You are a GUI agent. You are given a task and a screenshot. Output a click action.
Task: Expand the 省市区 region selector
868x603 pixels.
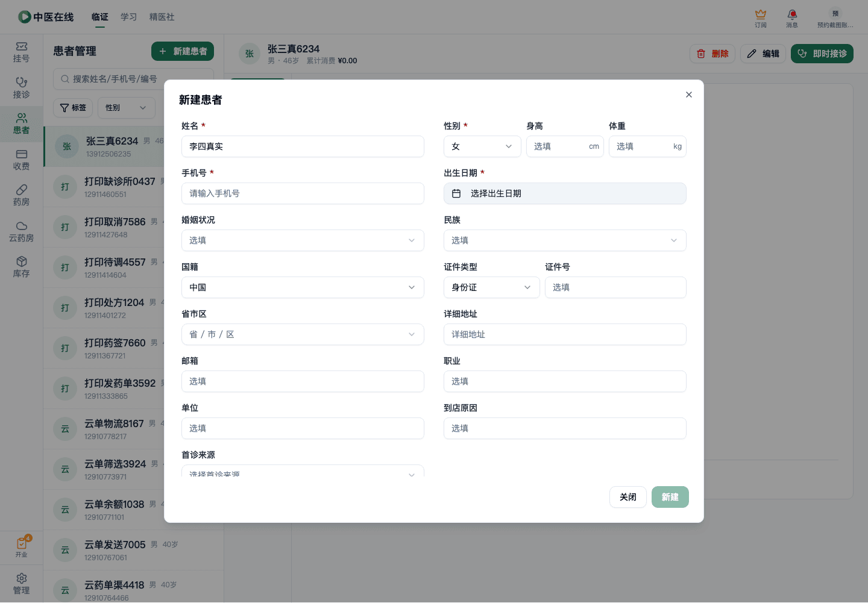point(303,334)
